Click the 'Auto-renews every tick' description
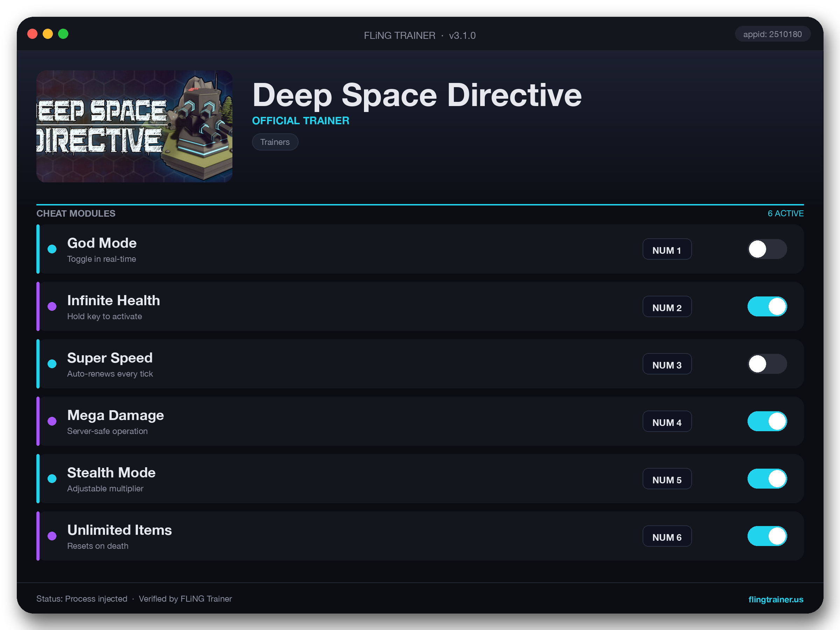 click(110, 374)
